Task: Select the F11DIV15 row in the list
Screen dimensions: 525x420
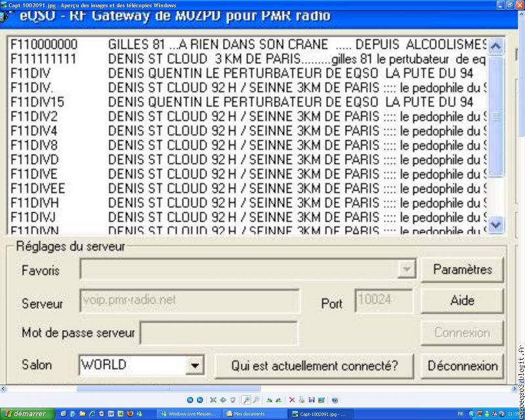Action: pos(247,102)
